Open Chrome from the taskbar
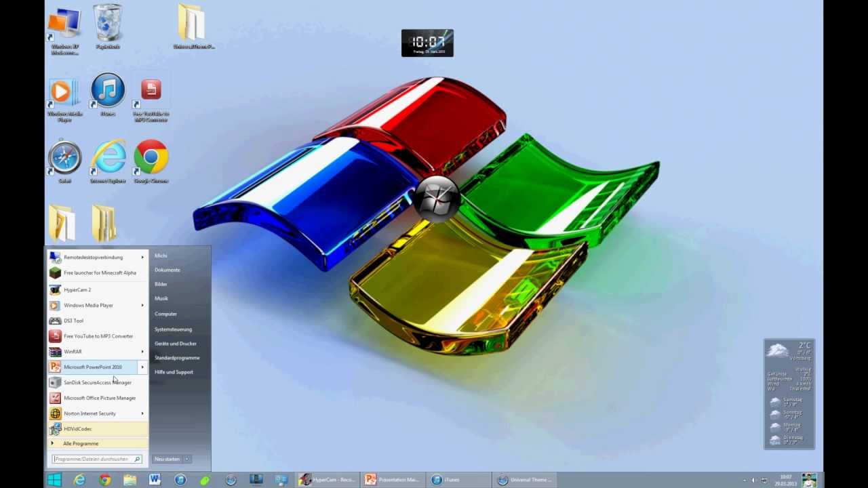This screenshot has height=488, width=868. click(104, 480)
